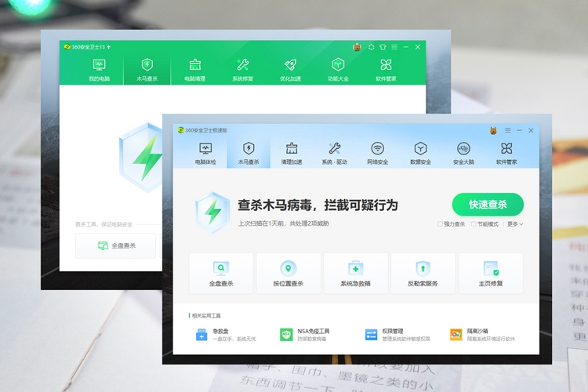Click the large lightning shield in green window

tap(141, 158)
